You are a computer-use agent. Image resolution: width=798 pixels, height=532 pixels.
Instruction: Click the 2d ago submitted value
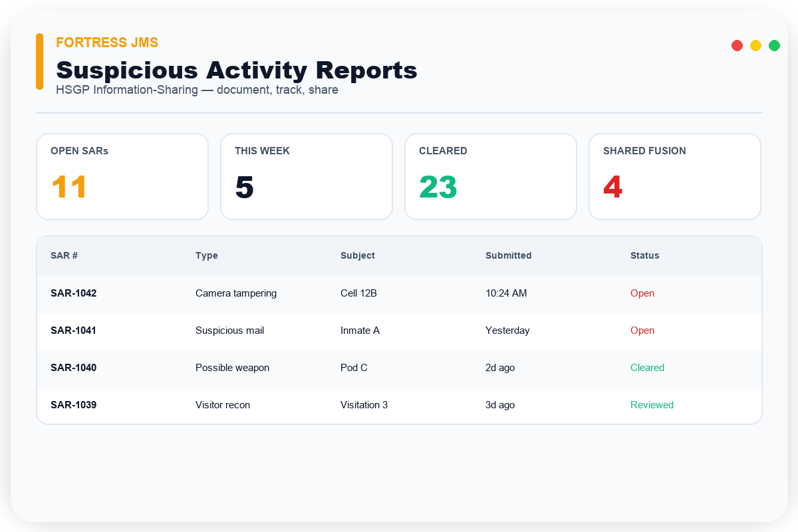click(500, 368)
